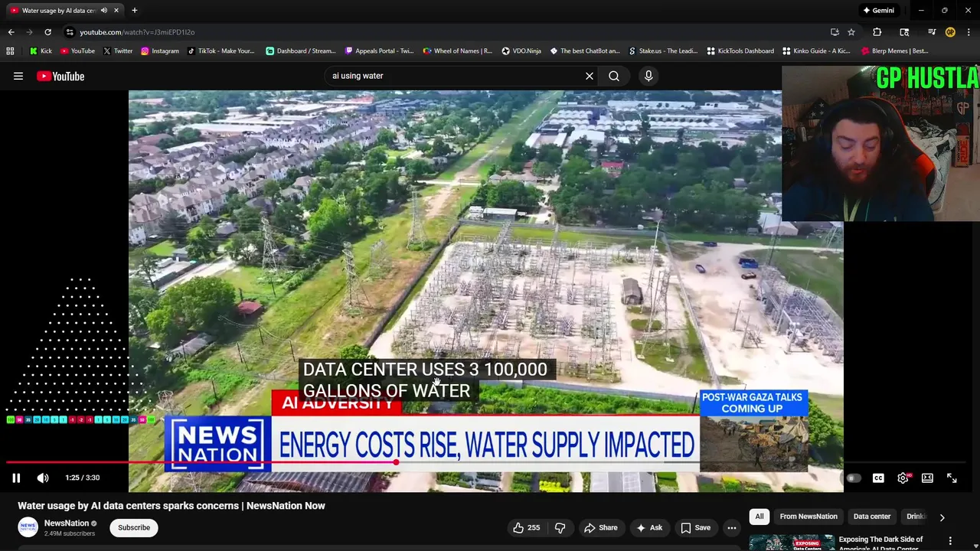The image size is (980, 551).
Task: Show more filter chips with right chevron
Action: click(942, 517)
